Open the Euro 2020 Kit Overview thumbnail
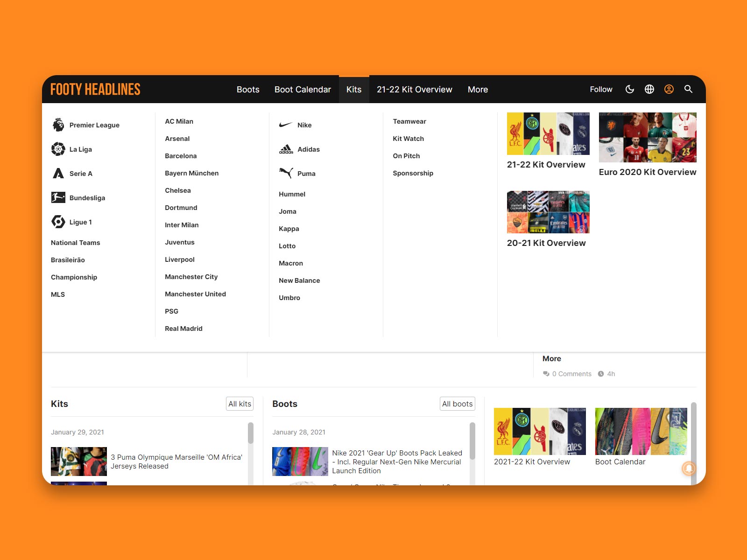The height and width of the screenshot is (560, 747). coord(648,137)
